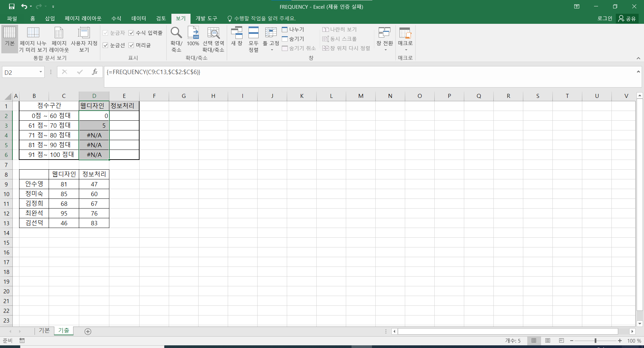Toggle the 수식 입력줄 checkbox
The image size is (644, 348).
coord(131,33)
